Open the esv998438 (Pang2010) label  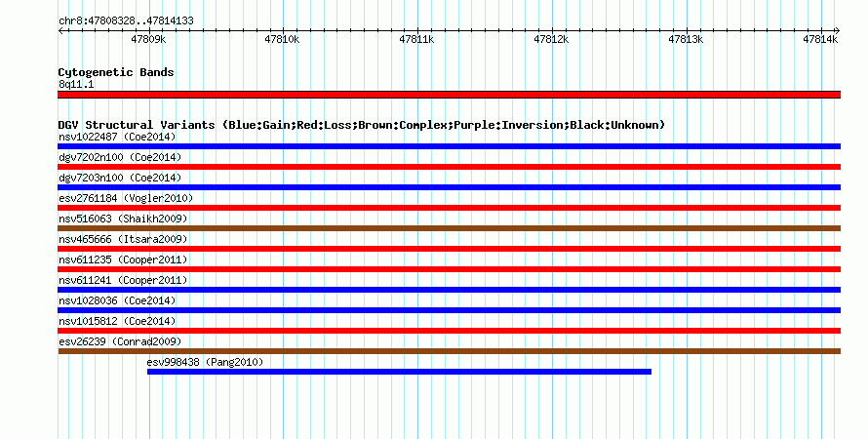tap(206, 362)
